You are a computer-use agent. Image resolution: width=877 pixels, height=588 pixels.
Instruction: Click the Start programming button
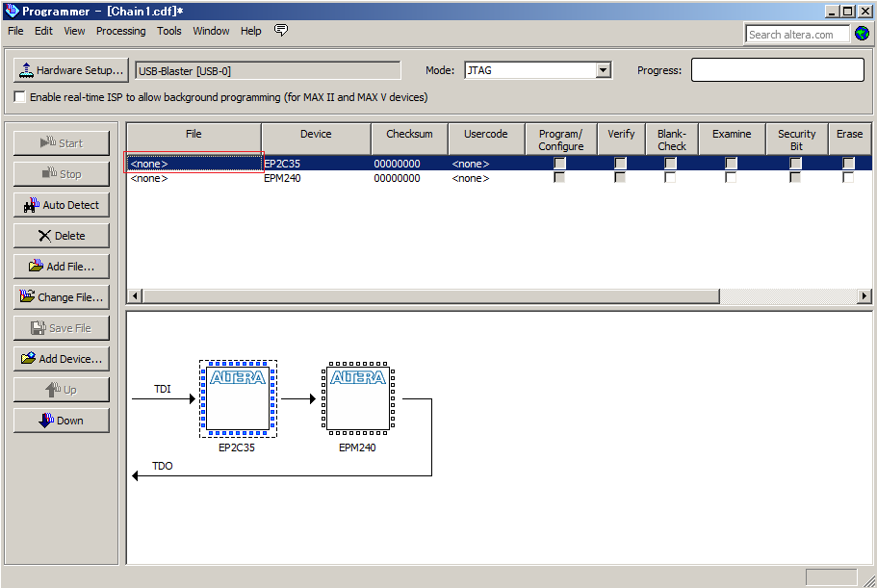(62, 143)
